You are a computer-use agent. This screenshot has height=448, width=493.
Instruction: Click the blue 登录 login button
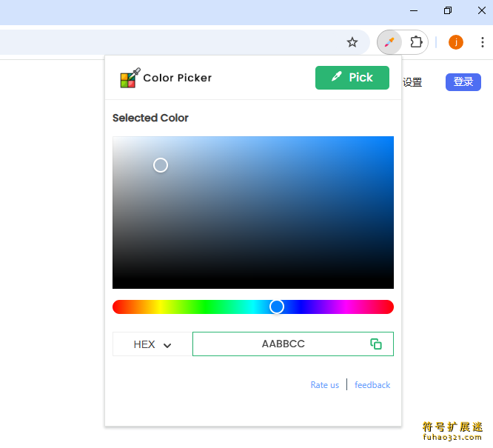[x=463, y=82]
